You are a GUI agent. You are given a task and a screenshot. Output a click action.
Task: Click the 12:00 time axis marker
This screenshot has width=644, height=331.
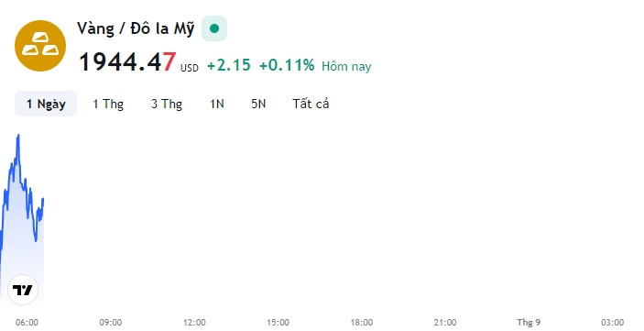click(194, 323)
